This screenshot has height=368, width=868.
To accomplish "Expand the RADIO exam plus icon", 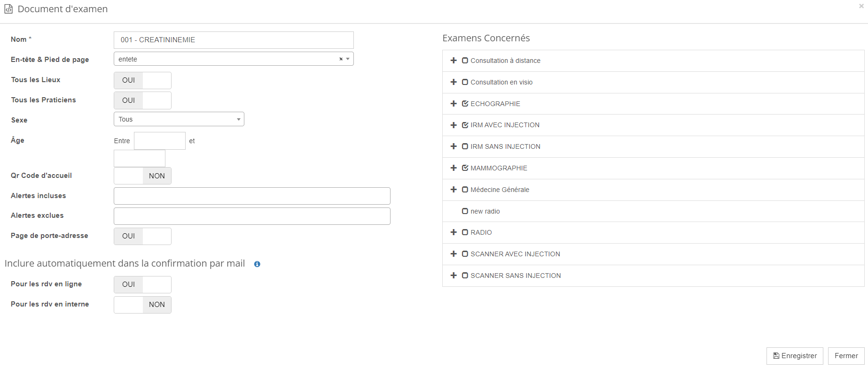I will (454, 232).
